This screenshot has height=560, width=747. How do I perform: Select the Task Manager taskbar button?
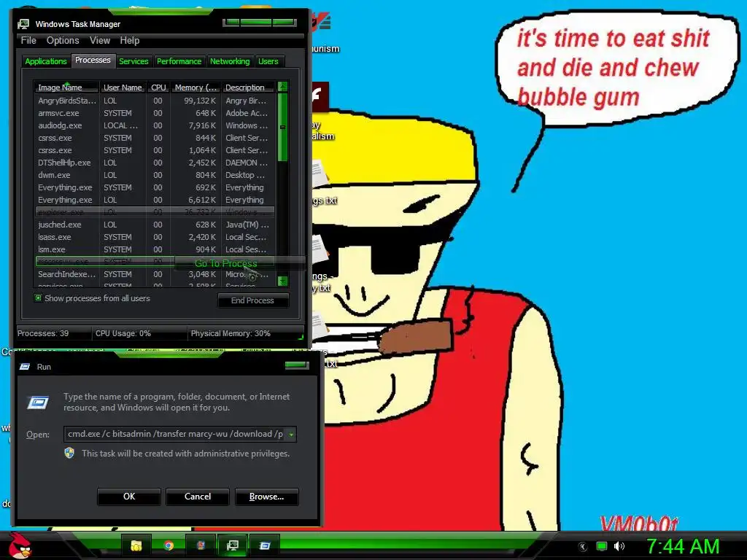coord(233,545)
